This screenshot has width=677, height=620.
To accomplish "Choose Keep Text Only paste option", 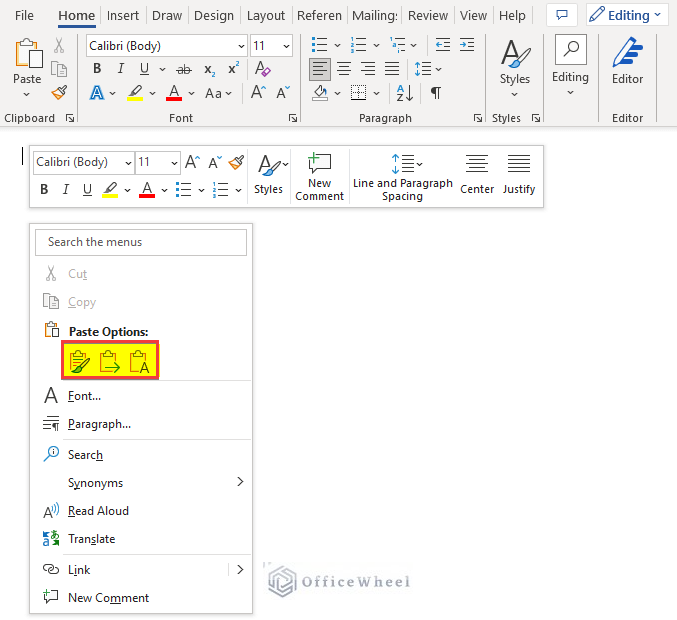I will (x=139, y=361).
